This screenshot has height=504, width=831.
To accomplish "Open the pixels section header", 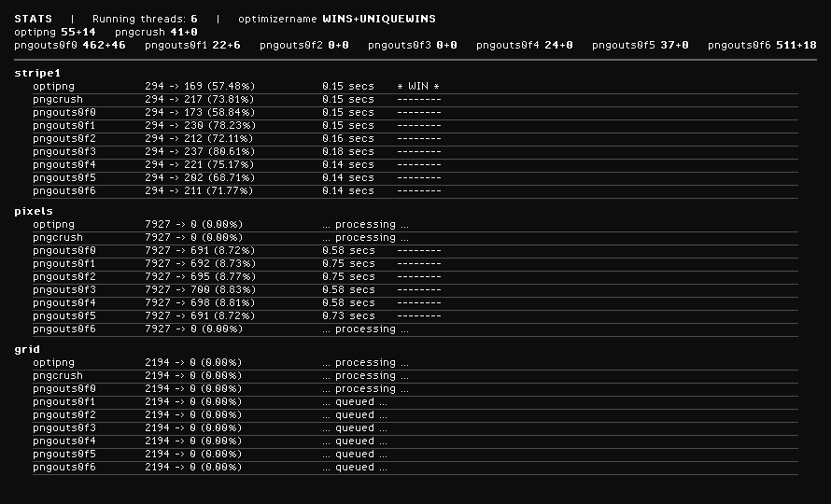I will 34,211.
